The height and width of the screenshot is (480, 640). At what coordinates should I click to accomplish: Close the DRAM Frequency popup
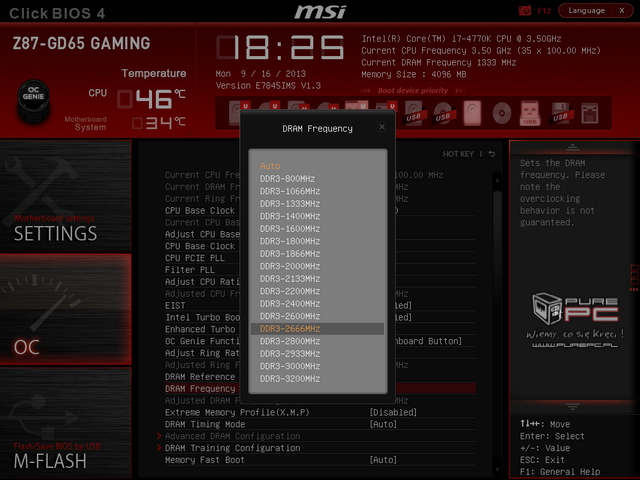(x=382, y=127)
